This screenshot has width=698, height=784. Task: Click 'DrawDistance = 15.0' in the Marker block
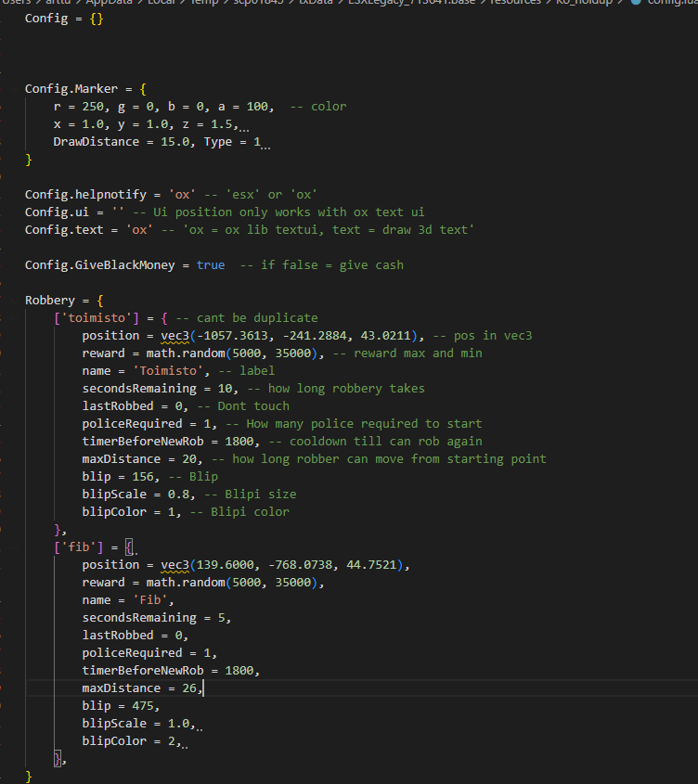[122, 142]
